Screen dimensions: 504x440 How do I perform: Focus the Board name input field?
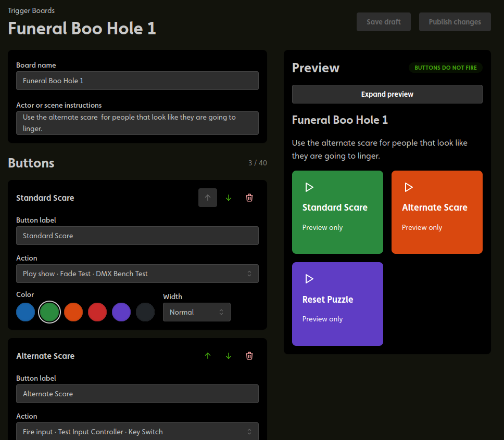click(x=137, y=81)
